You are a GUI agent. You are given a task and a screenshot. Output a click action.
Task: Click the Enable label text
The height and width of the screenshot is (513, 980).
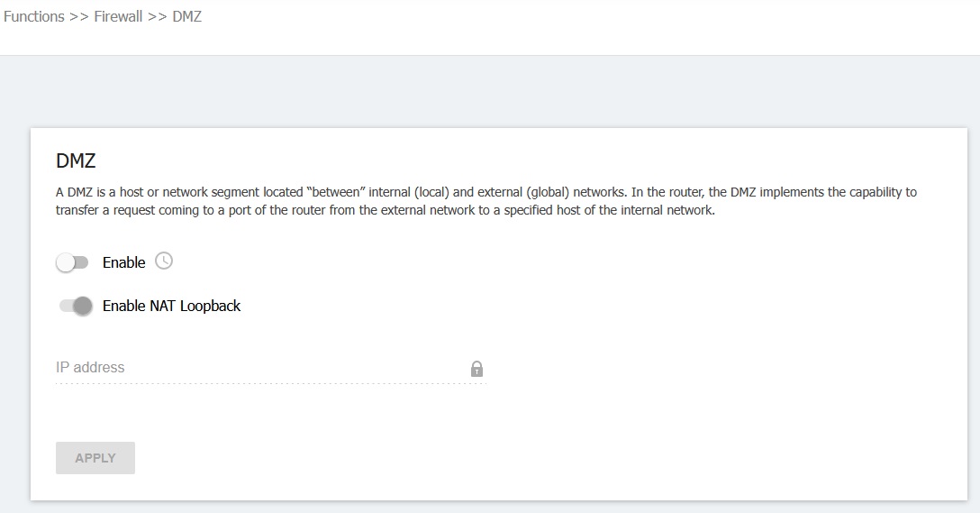click(123, 262)
